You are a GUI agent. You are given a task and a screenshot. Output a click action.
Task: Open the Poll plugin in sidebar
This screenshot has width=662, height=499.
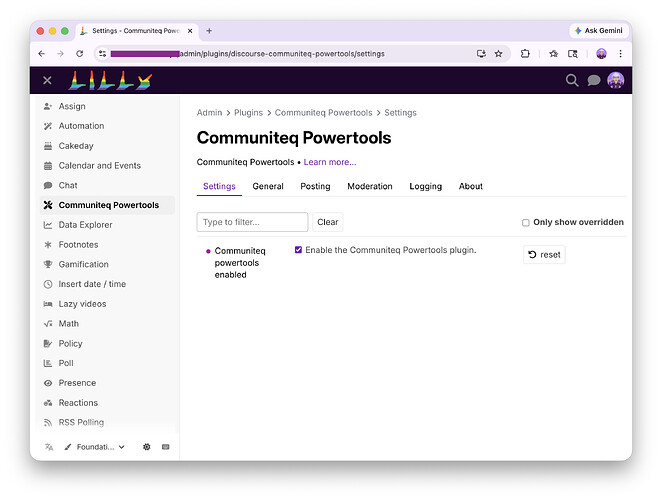107,363
